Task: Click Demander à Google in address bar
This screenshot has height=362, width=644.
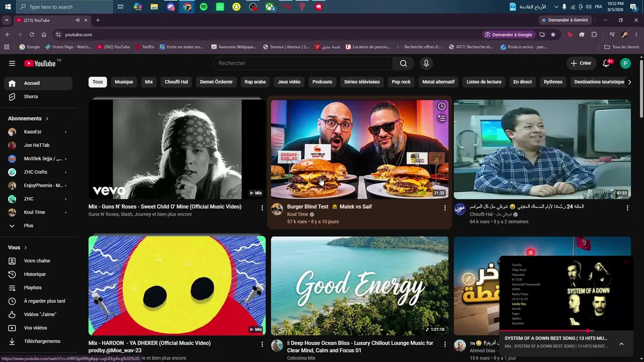Action: pyautogui.click(x=508, y=35)
